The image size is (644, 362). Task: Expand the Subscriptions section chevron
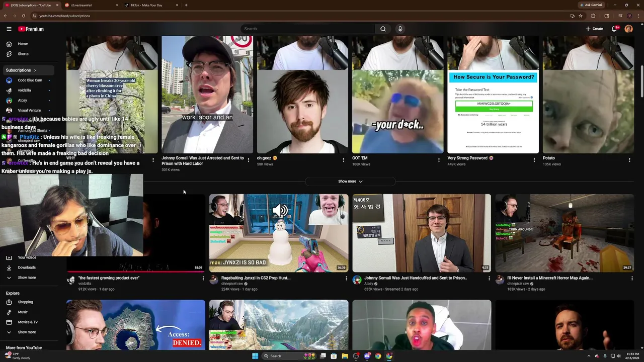(35, 70)
